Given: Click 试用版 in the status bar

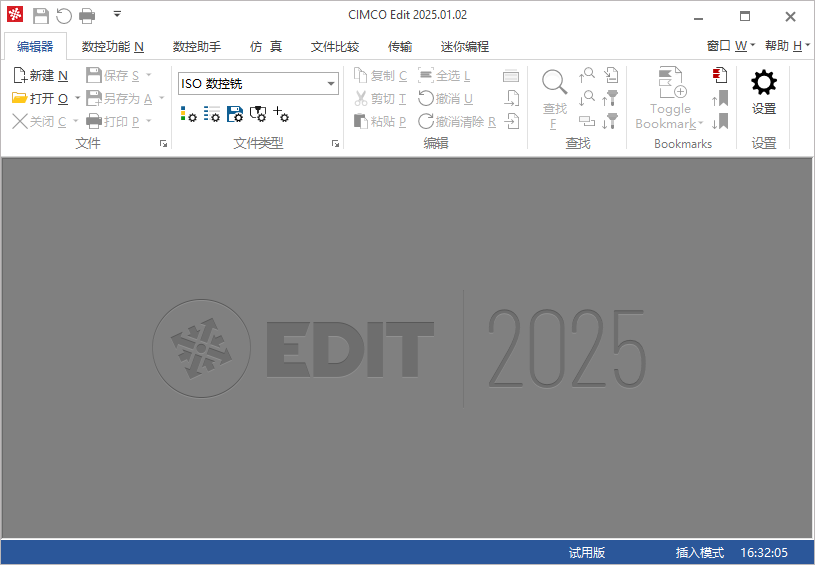Looking at the screenshot, I should 587,553.
